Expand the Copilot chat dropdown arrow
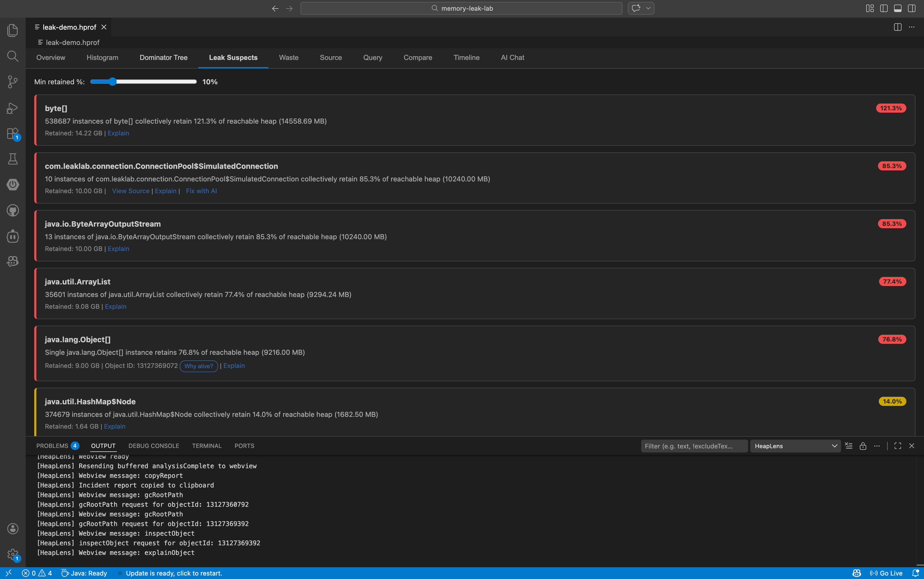The height and width of the screenshot is (579, 924). pos(648,8)
